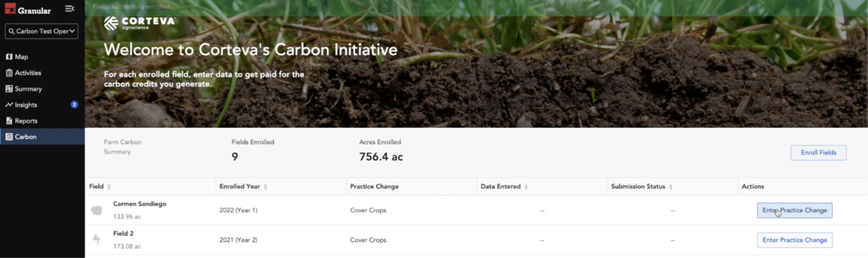Screen dimensions: 868x258
Task: Click the Carmen Sandiego field name
Action: click(x=140, y=204)
